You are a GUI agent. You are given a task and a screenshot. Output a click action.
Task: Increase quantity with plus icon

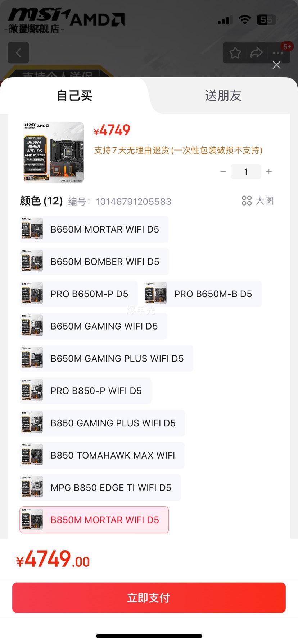269,172
